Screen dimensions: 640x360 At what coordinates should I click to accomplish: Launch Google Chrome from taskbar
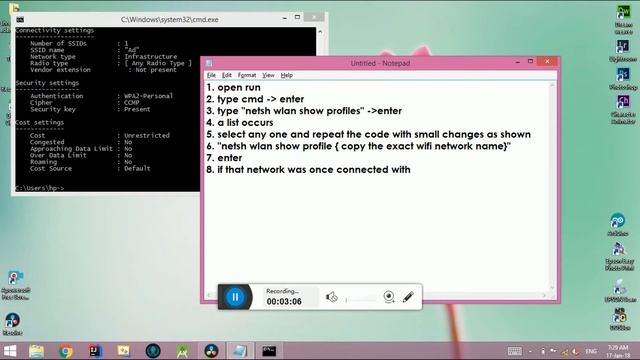pos(66,351)
